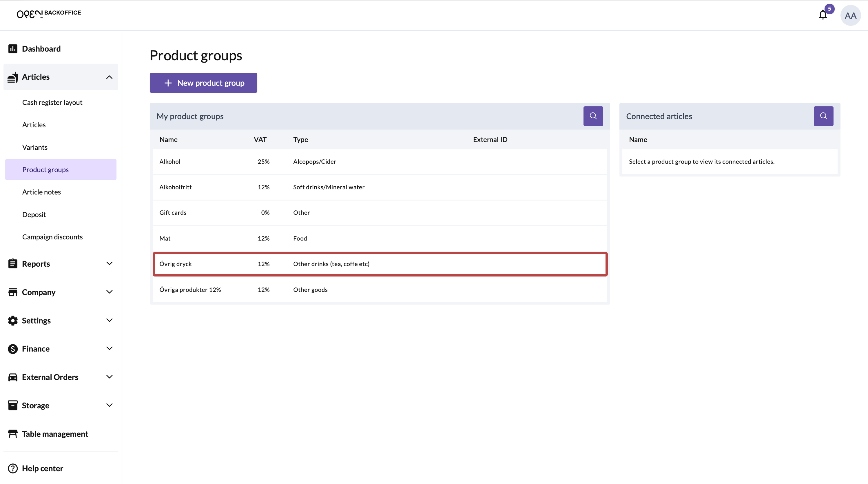Click the notifications bell icon

[x=823, y=15]
